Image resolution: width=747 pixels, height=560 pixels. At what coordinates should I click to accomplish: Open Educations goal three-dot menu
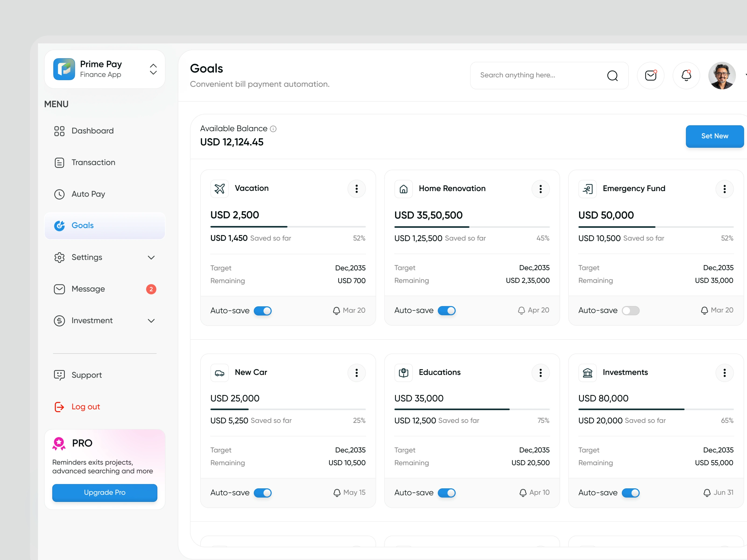point(540,373)
